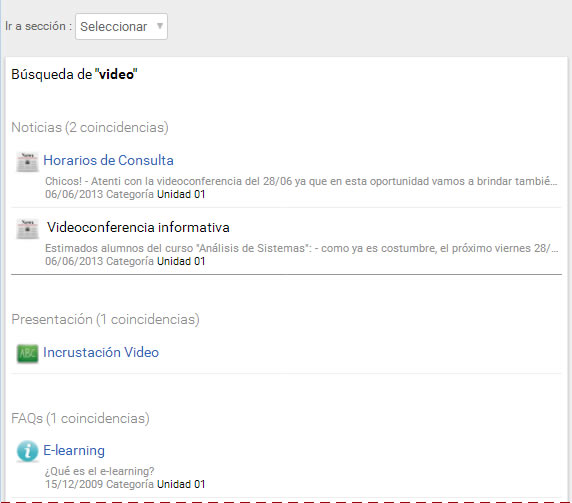Image resolution: width=572 pixels, height=503 pixels.
Task: Click the green ABC icon for Incrustación Video
Action: click(x=27, y=353)
